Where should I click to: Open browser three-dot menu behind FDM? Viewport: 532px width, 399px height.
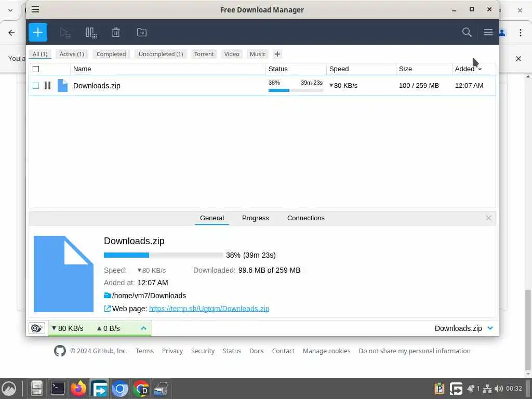521,33
